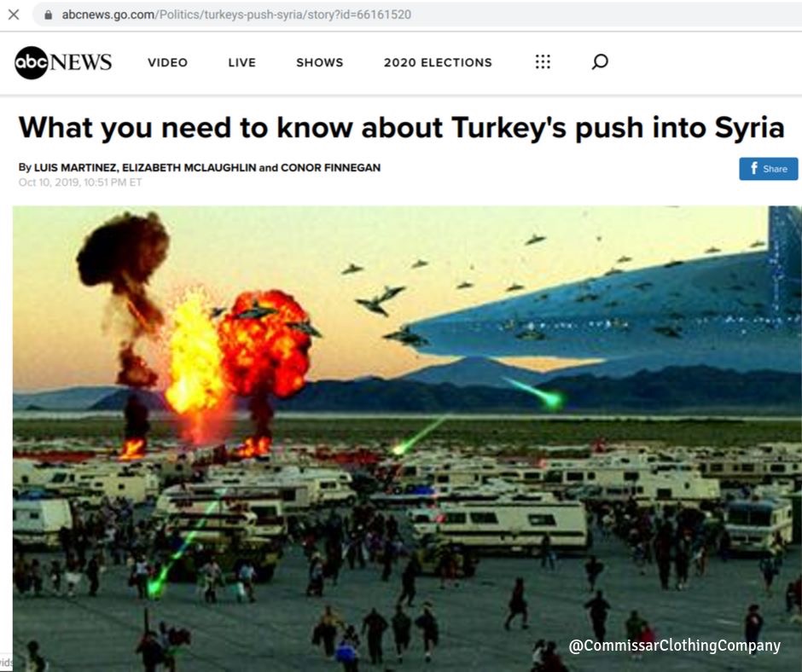Screen dimensions: 802x672
Task: Click the @CommissarClothingCompany watermark
Action: coord(675,646)
